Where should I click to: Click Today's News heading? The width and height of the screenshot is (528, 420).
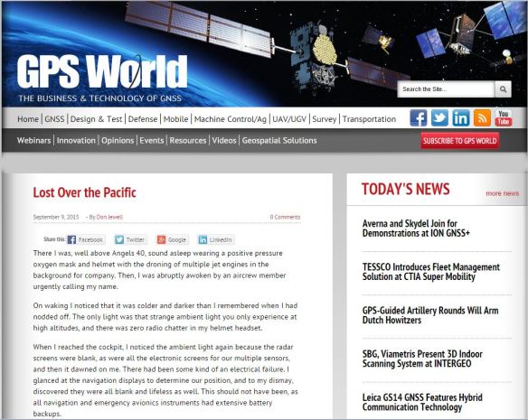405,189
